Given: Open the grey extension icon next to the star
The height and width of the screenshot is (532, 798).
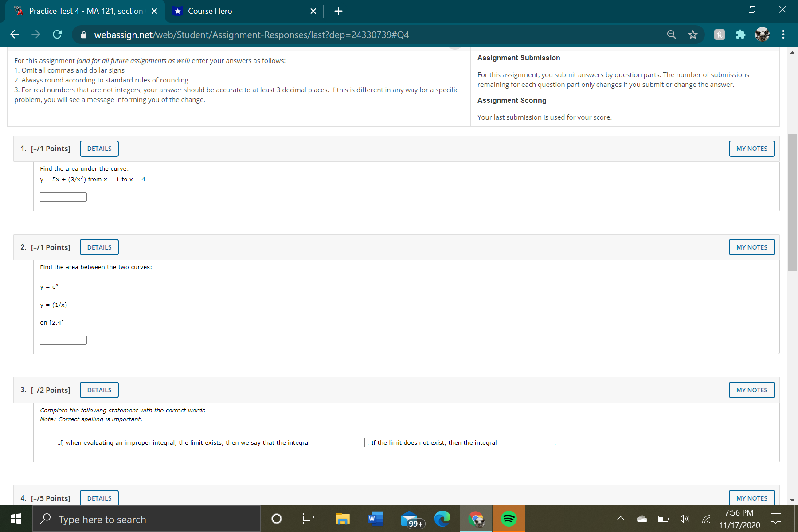Looking at the screenshot, I should coord(719,35).
